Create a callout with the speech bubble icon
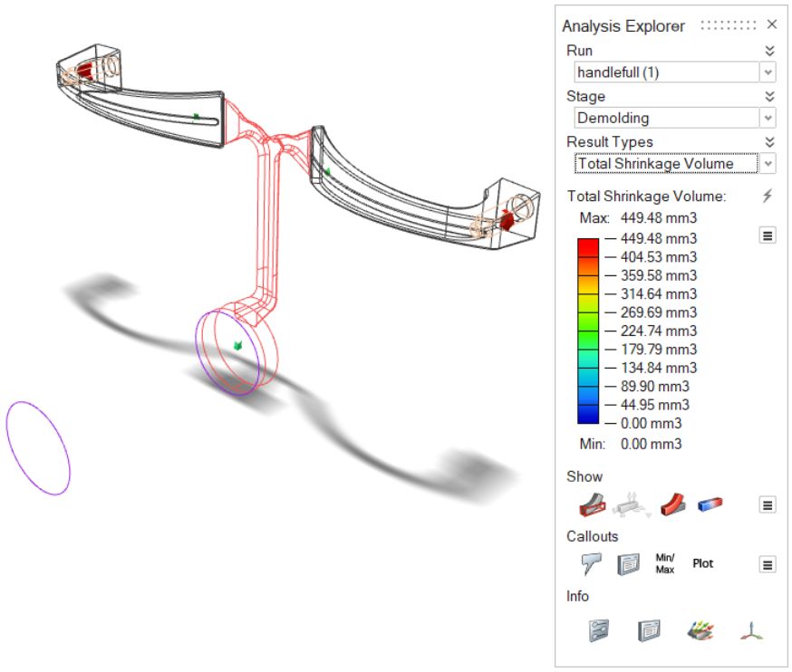 point(591,564)
